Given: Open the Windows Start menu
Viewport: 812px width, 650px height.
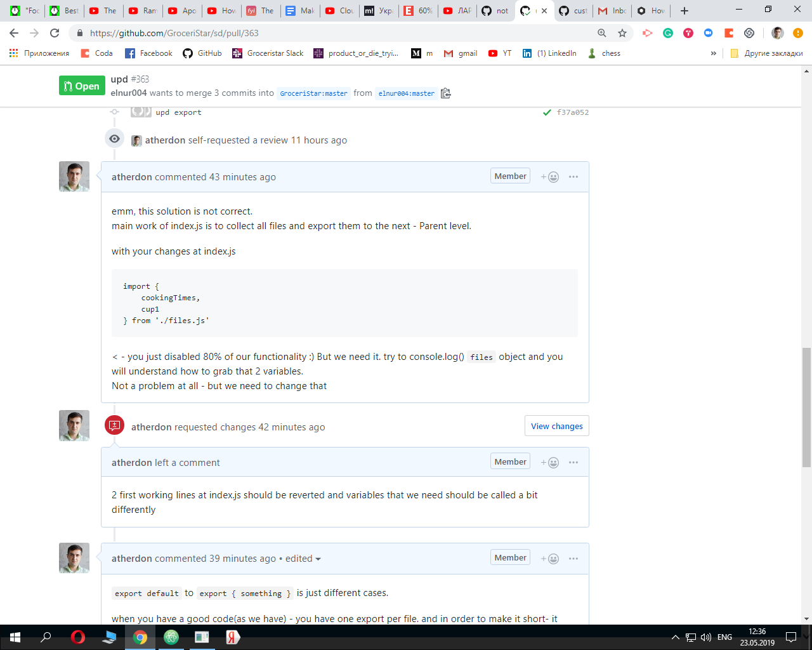Looking at the screenshot, I should 15,637.
